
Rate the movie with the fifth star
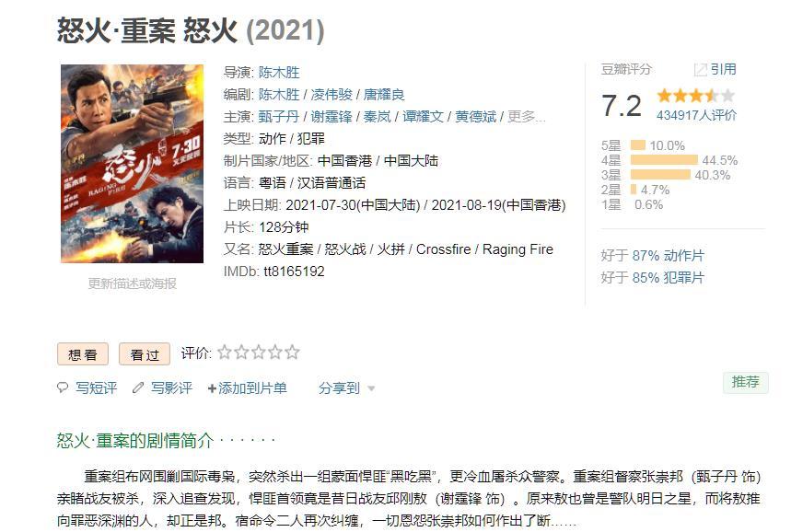[292, 352]
